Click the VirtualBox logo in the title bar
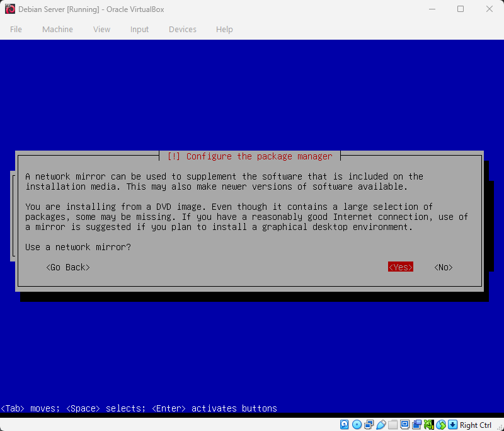Screen dimensions: 504x431 pos(9,9)
